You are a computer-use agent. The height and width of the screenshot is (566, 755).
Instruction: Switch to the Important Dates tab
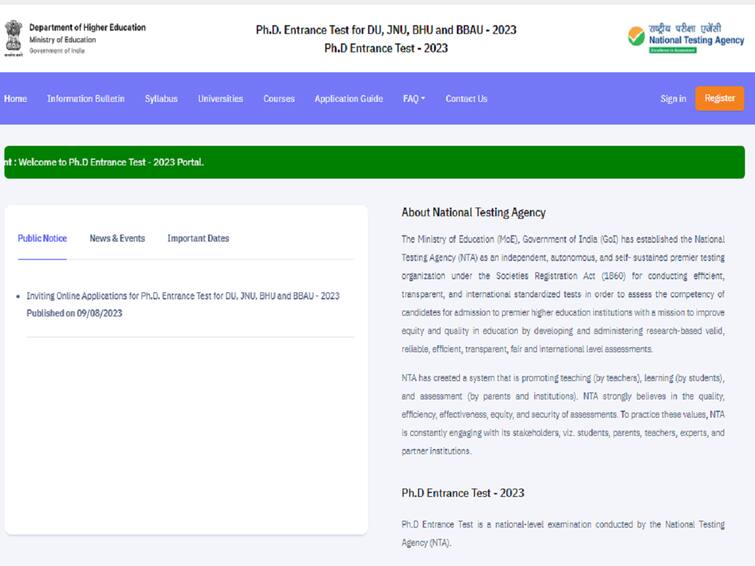pos(198,238)
